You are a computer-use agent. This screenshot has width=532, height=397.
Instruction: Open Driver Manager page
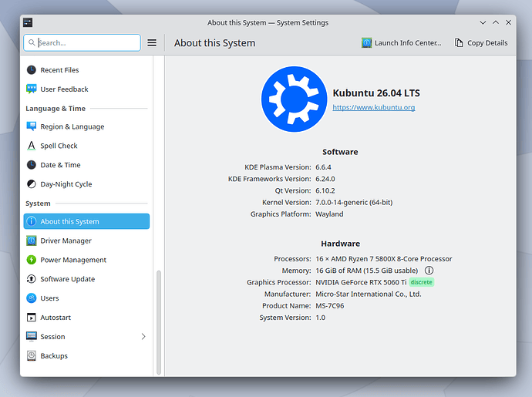pyautogui.click(x=86, y=241)
